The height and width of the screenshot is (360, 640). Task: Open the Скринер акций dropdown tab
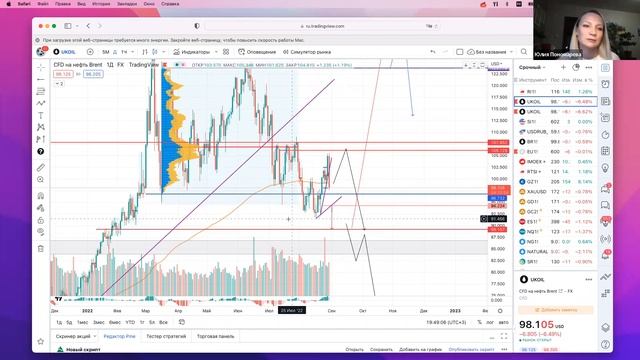(x=76, y=336)
